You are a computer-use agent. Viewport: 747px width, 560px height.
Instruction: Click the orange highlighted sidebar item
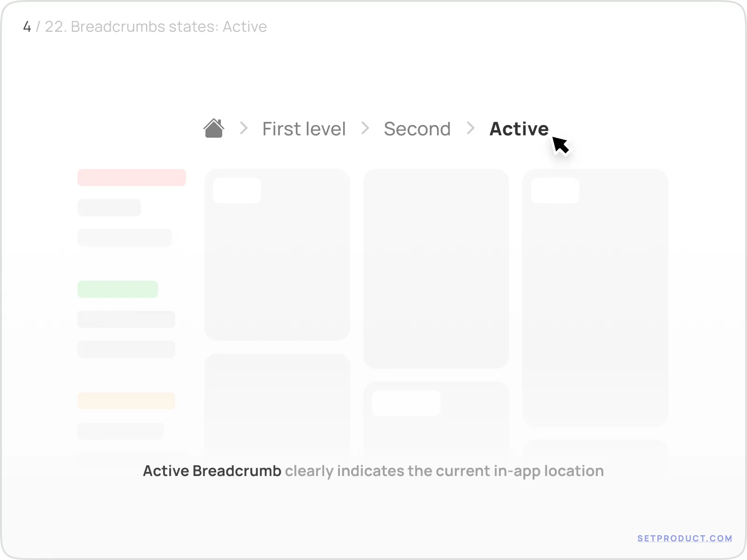point(126,401)
